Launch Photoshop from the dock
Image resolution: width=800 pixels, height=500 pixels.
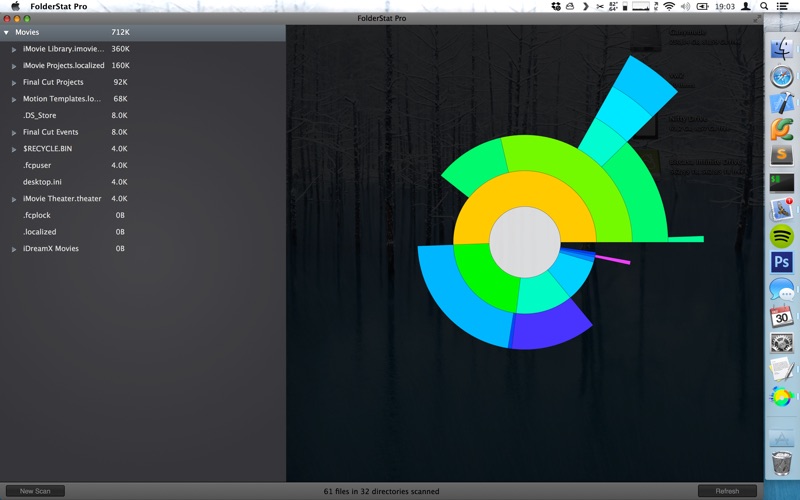pos(781,263)
